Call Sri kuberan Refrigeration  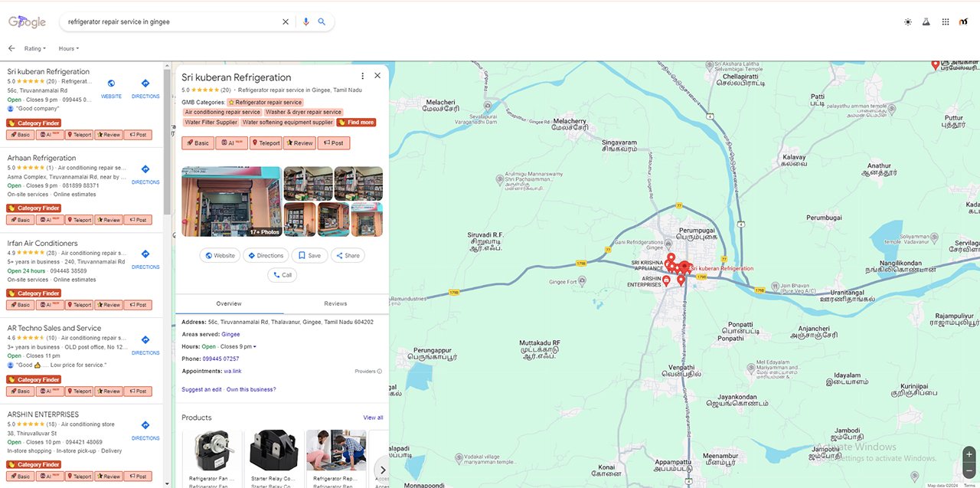click(x=282, y=275)
